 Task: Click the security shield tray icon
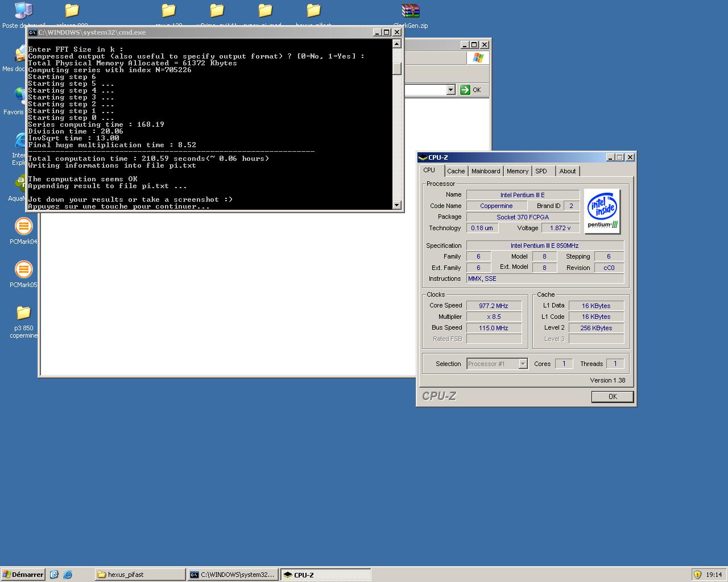[698, 575]
